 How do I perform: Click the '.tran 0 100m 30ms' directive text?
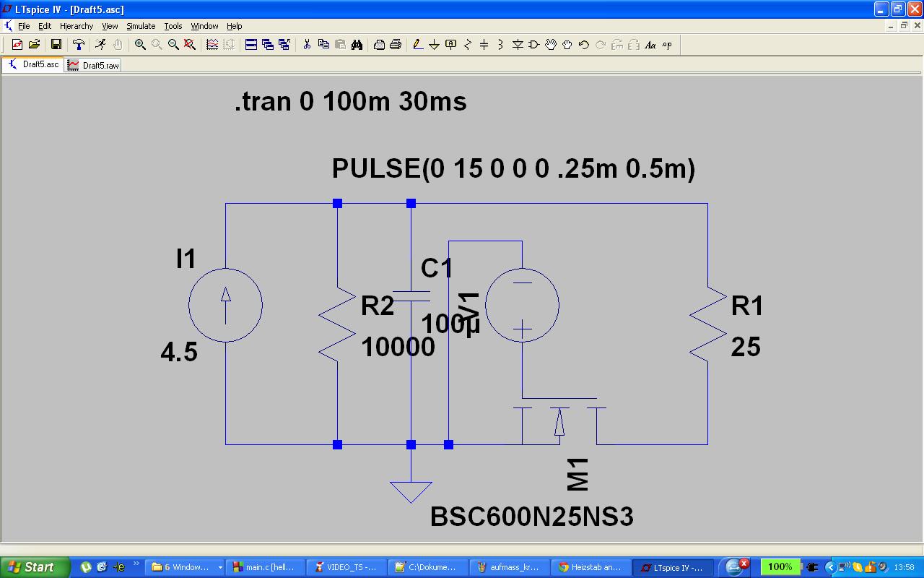351,101
